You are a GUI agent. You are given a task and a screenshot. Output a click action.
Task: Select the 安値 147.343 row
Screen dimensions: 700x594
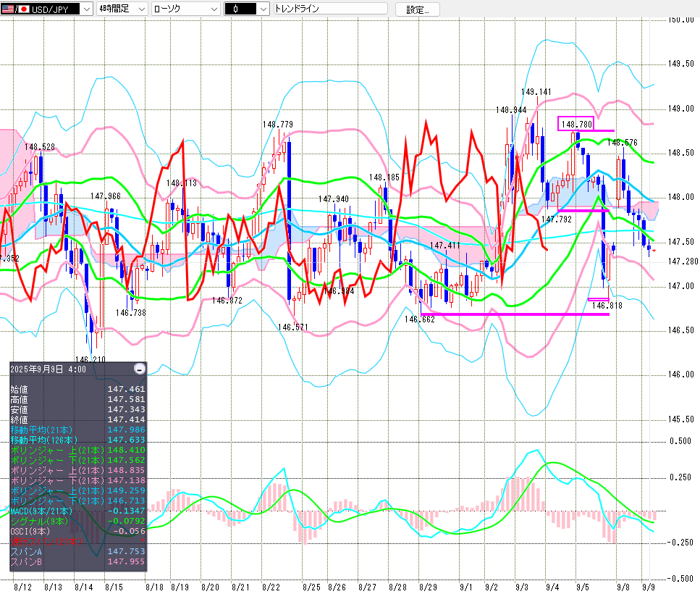pyautogui.click(x=77, y=409)
